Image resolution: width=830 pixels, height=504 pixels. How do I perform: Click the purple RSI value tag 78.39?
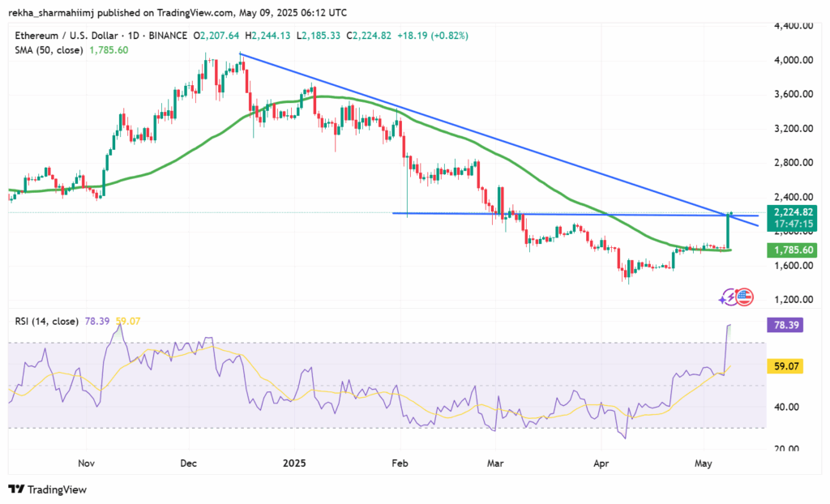785,325
